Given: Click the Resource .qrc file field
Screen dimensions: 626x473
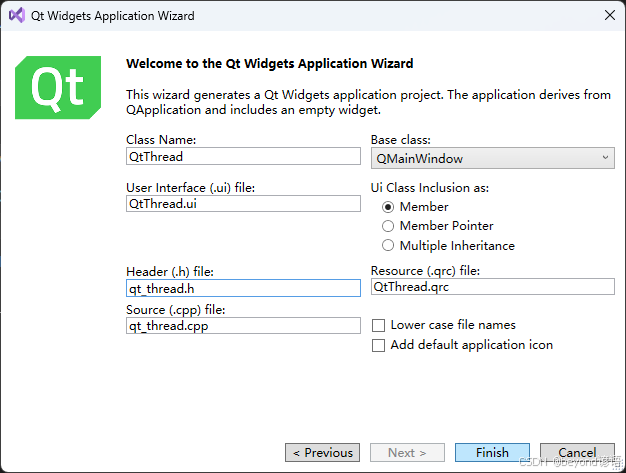Looking at the screenshot, I should (493, 287).
